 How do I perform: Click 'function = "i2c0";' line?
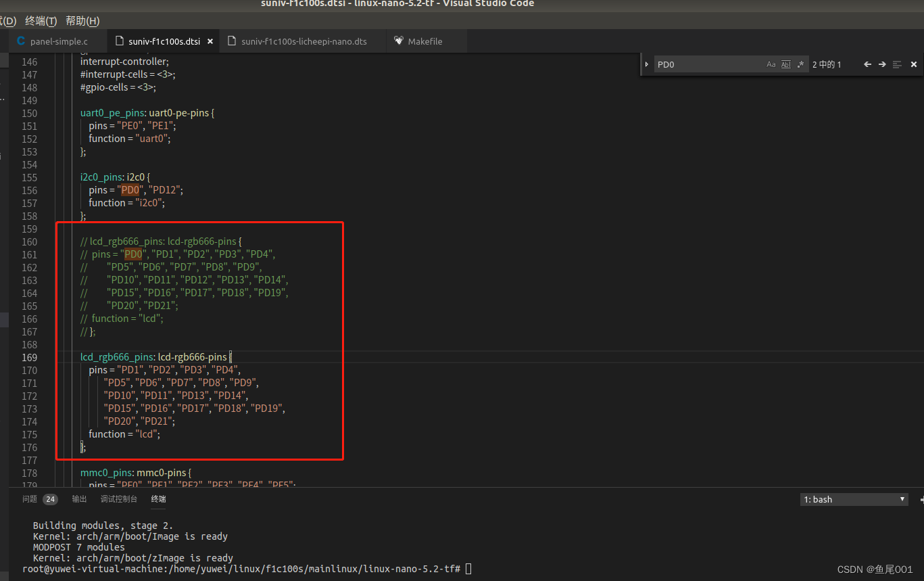click(x=127, y=203)
